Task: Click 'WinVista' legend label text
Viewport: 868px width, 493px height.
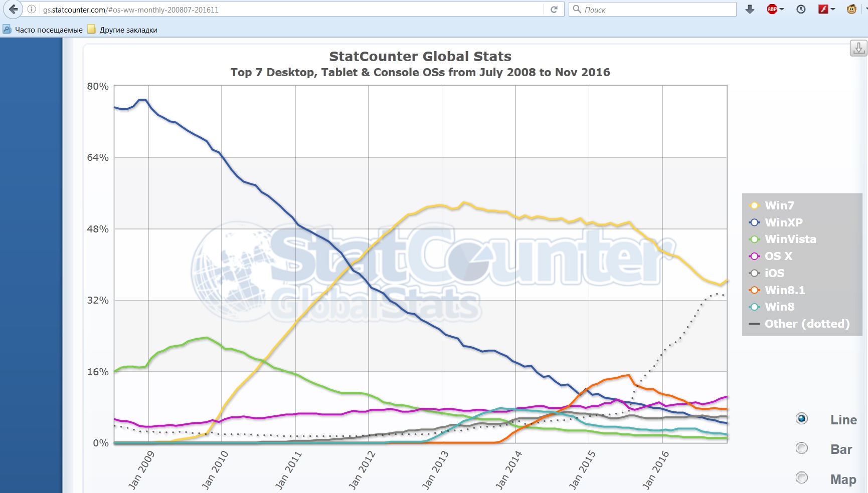Action: click(791, 239)
